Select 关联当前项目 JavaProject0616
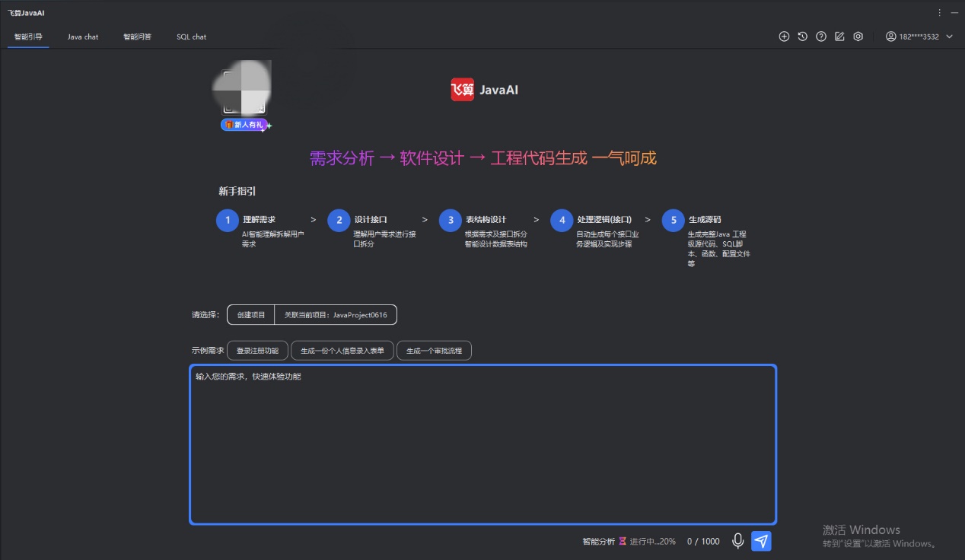 click(336, 315)
